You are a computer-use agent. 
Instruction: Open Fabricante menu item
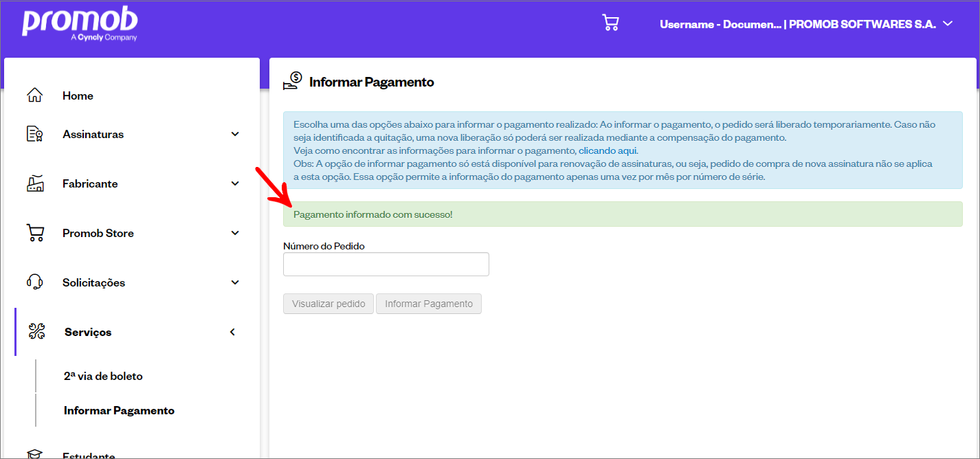coord(90,183)
